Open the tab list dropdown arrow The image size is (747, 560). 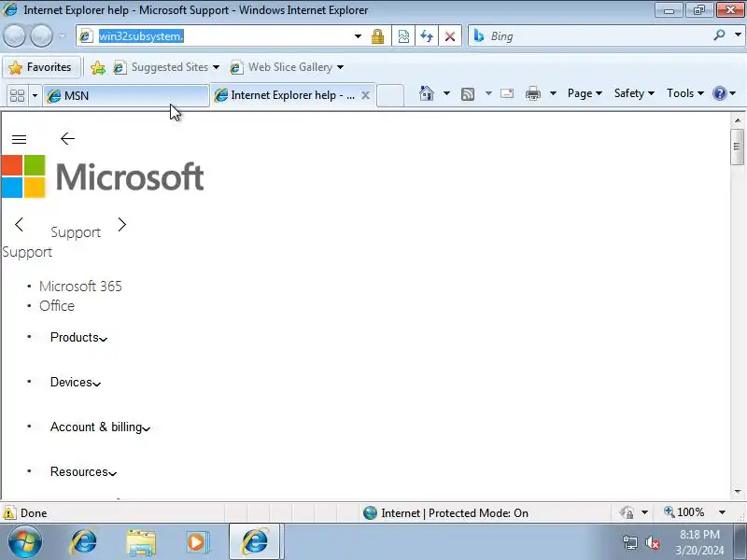coord(35,96)
